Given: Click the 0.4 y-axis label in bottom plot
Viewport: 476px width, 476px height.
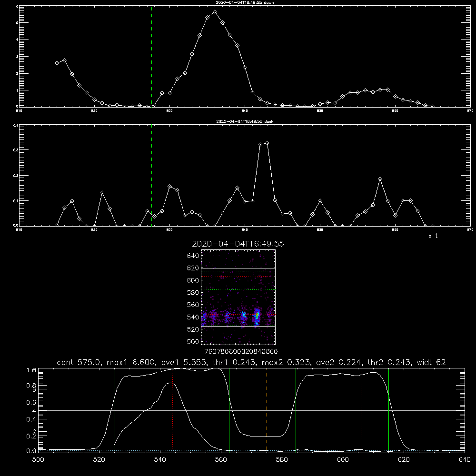Looking at the screenshot, I should 31,419.
